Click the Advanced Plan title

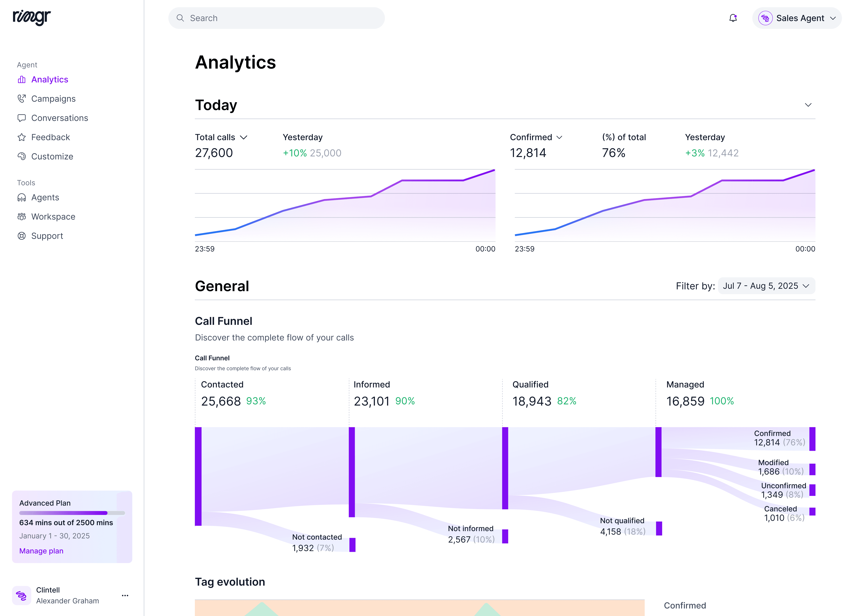pos(45,503)
